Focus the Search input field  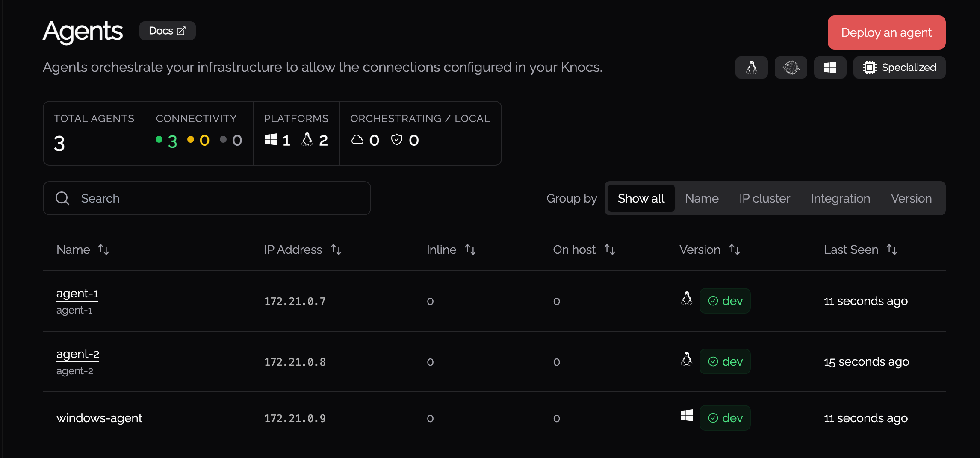(207, 198)
